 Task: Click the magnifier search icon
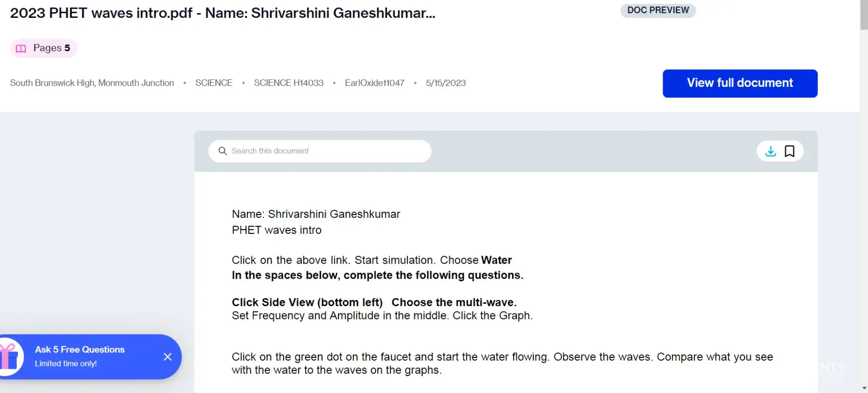point(222,151)
